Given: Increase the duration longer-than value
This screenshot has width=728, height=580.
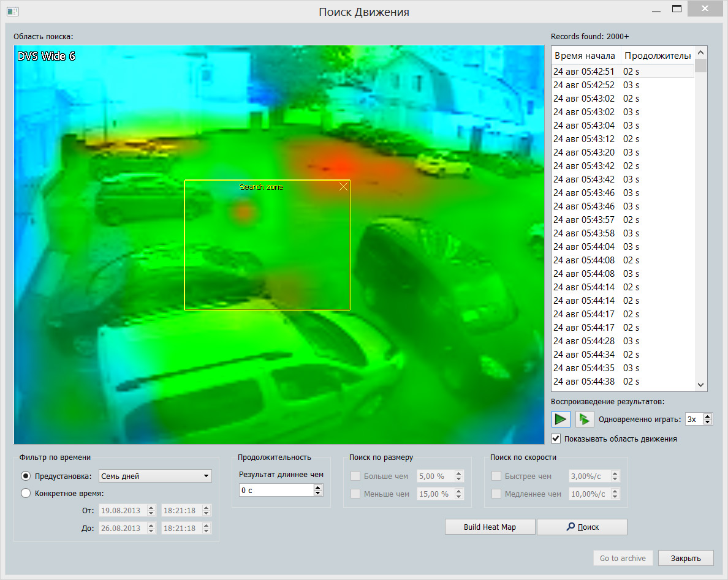Looking at the screenshot, I should [317, 488].
